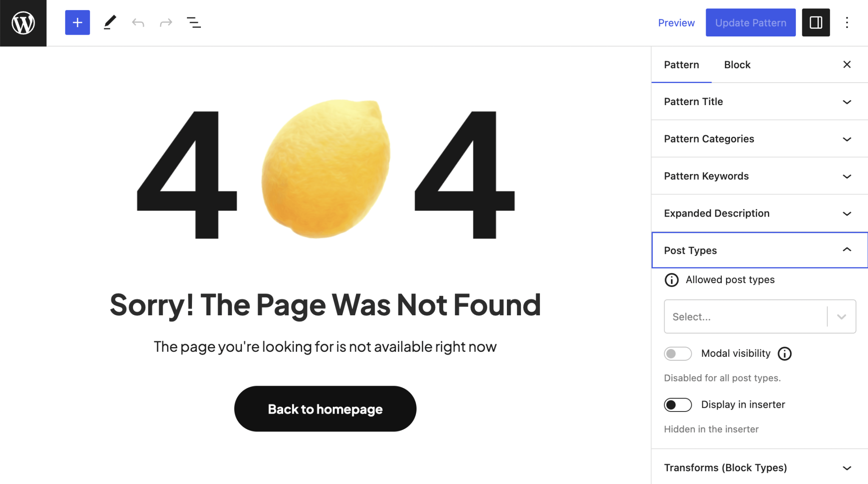
Task: Expand the Pattern Title section
Action: pyautogui.click(x=759, y=102)
